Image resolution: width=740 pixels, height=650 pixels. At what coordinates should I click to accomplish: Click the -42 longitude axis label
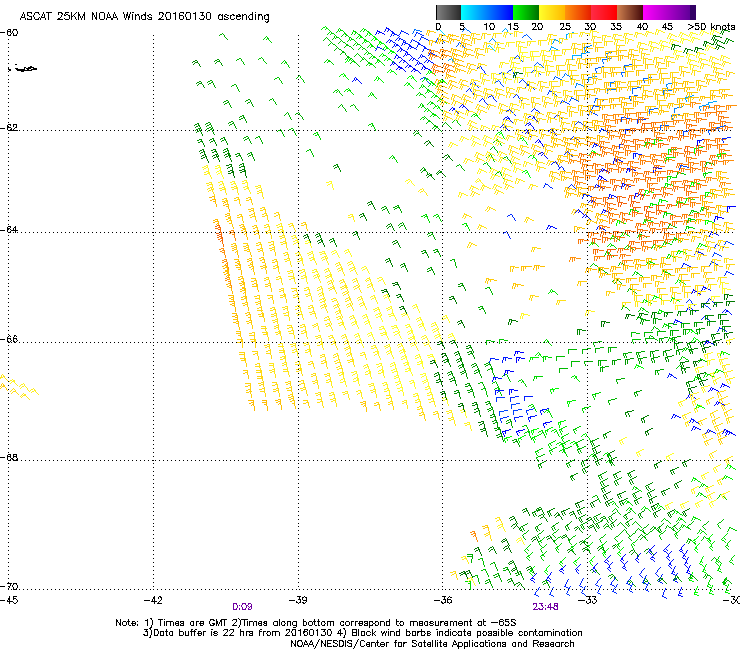click(x=153, y=600)
